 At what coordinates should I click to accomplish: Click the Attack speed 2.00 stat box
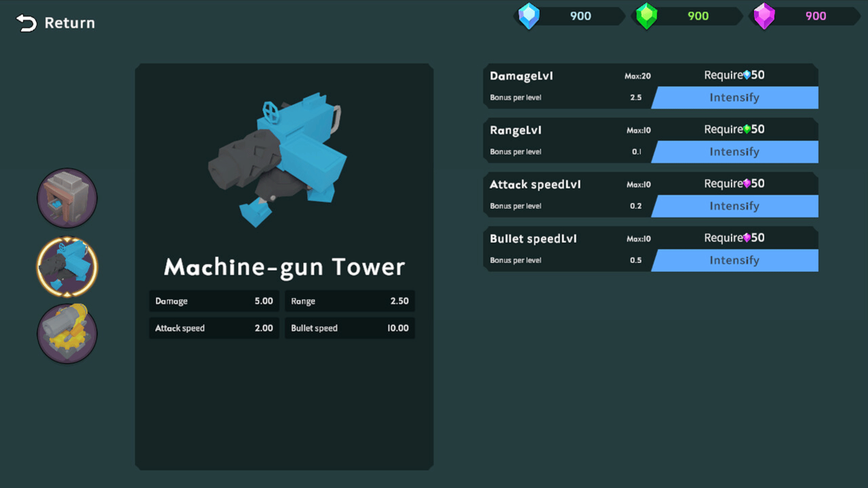point(214,328)
